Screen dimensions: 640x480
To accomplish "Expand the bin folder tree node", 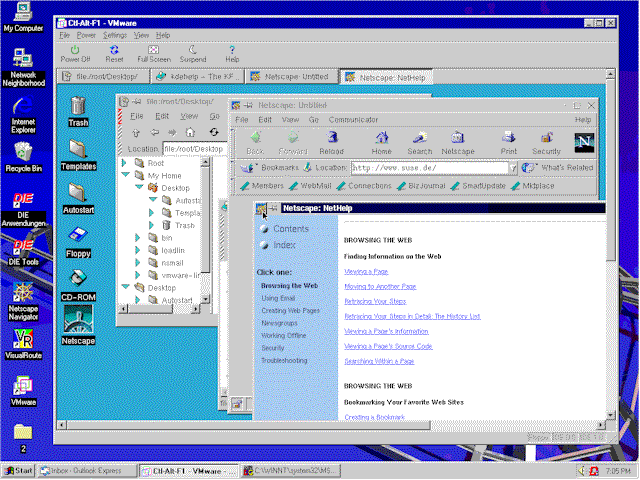I will click(138, 238).
